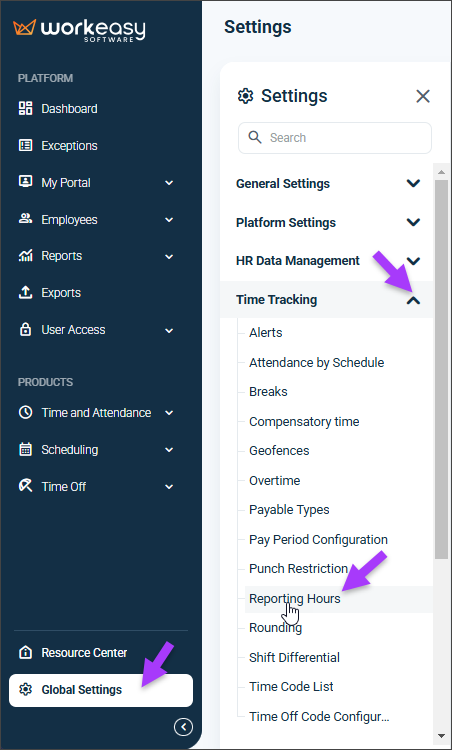Image resolution: width=452 pixels, height=750 pixels.
Task: Expand the User Access submenu chevron
Action: click(x=169, y=330)
